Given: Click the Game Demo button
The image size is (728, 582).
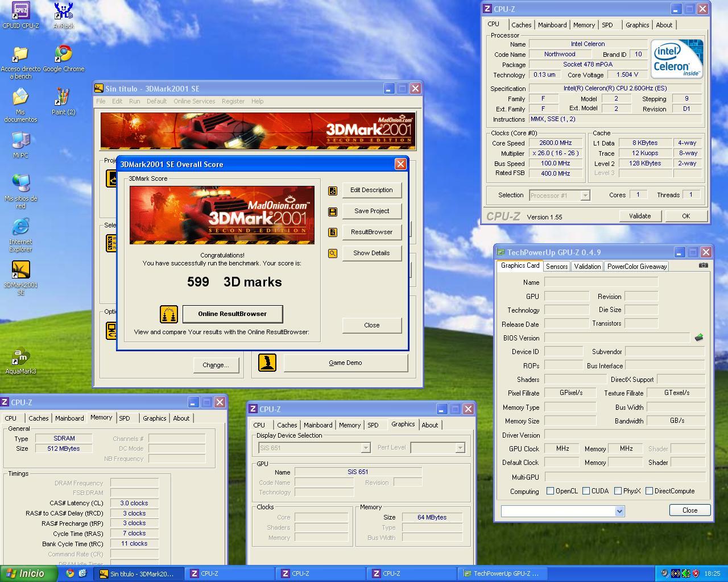Looking at the screenshot, I should [x=345, y=363].
